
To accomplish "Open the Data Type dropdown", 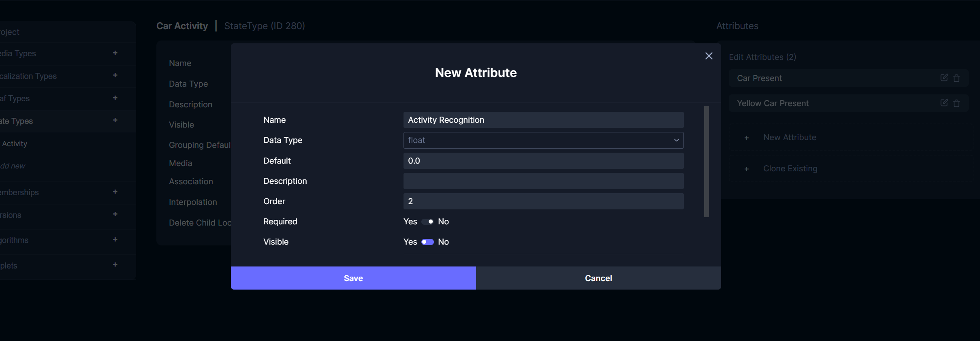I will 543,140.
